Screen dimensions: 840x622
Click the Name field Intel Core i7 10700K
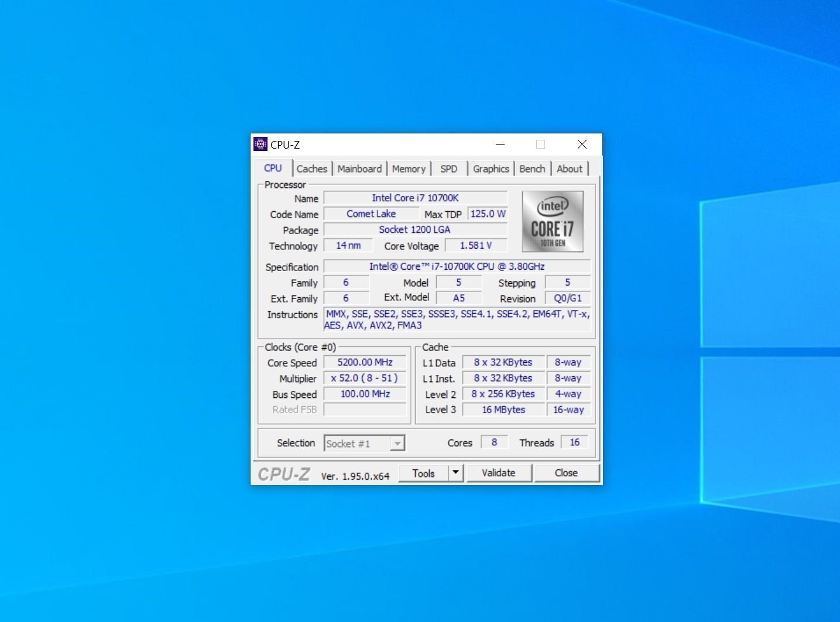tap(416, 198)
